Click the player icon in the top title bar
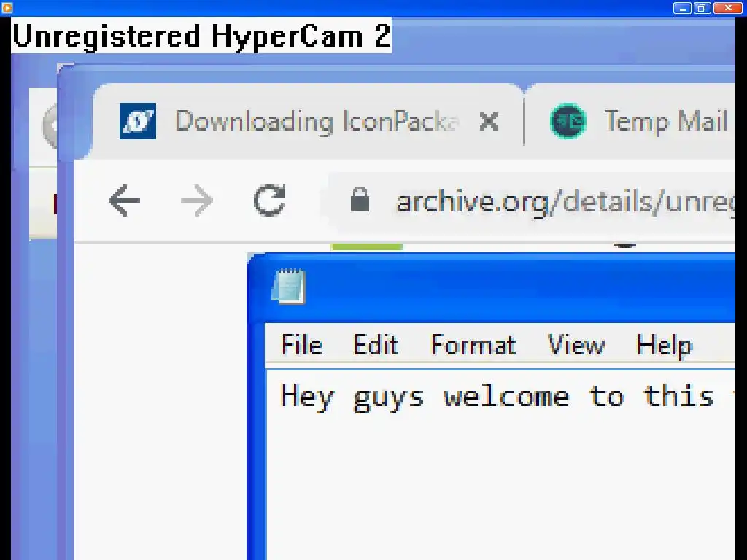The image size is (747, 560). point(7,7)
